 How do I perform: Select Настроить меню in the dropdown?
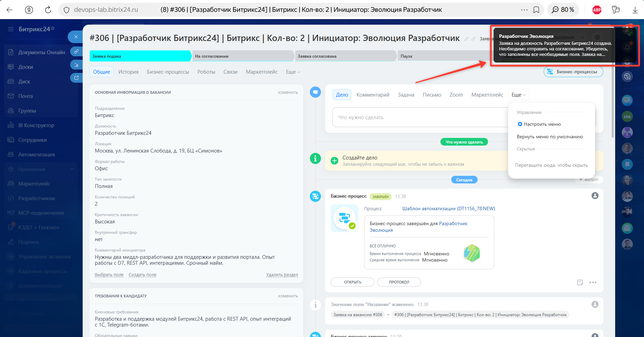[x=539, y=124]
